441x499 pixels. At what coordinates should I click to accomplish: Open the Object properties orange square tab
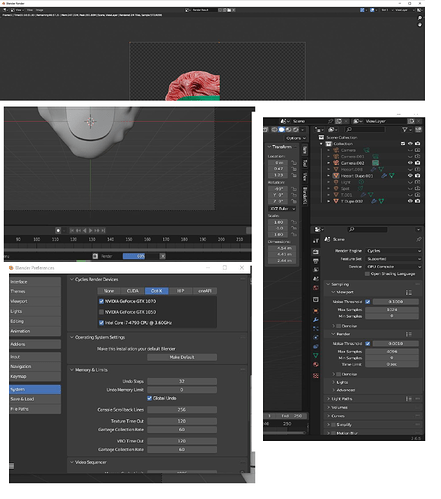316,311
